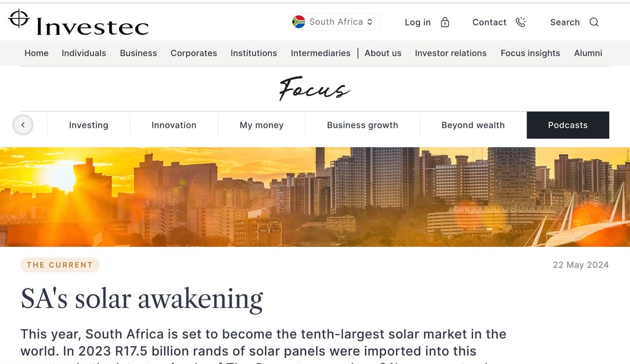Switch to the Innovation tab

point(174,125)
